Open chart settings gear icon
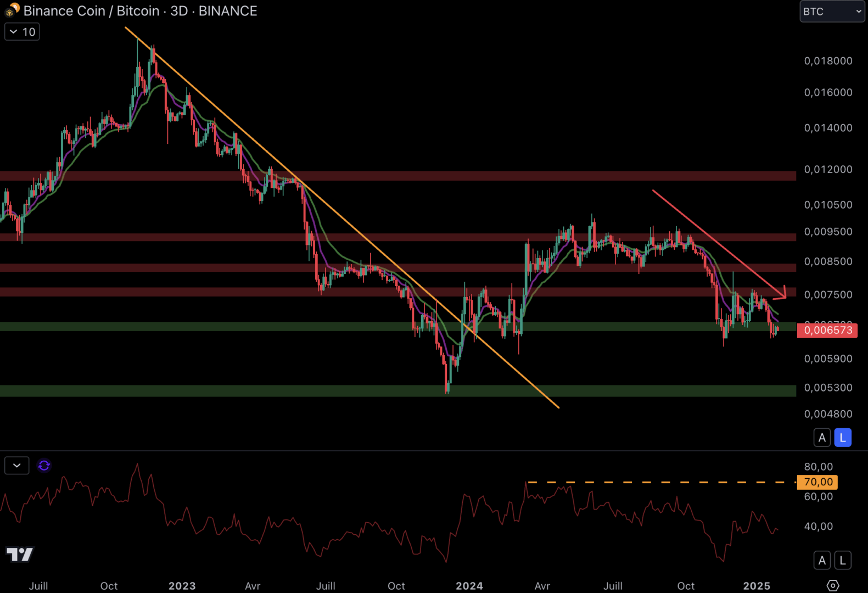 [x=832, y=585]
